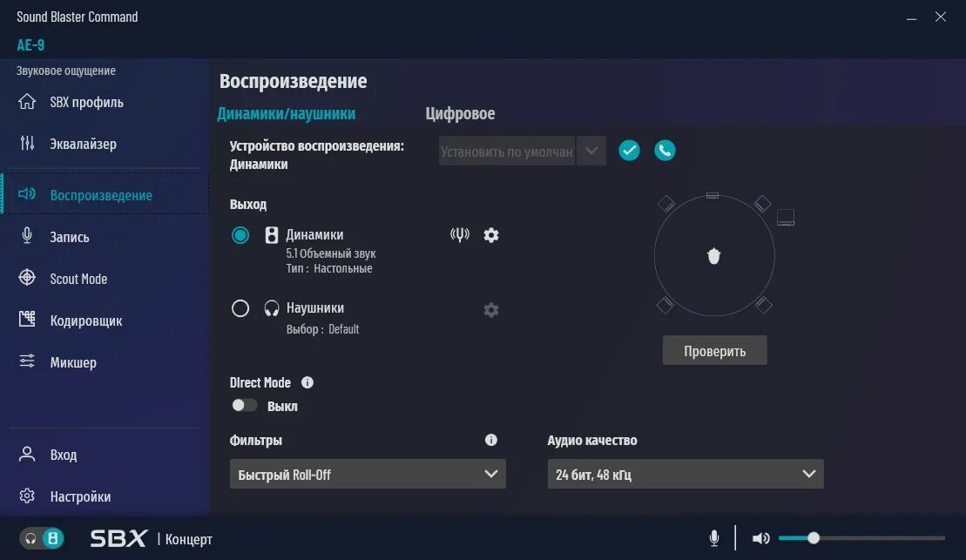Click the rear left speaker in diagram
Viewport: 966px width, 560px height.
[665, 305]
